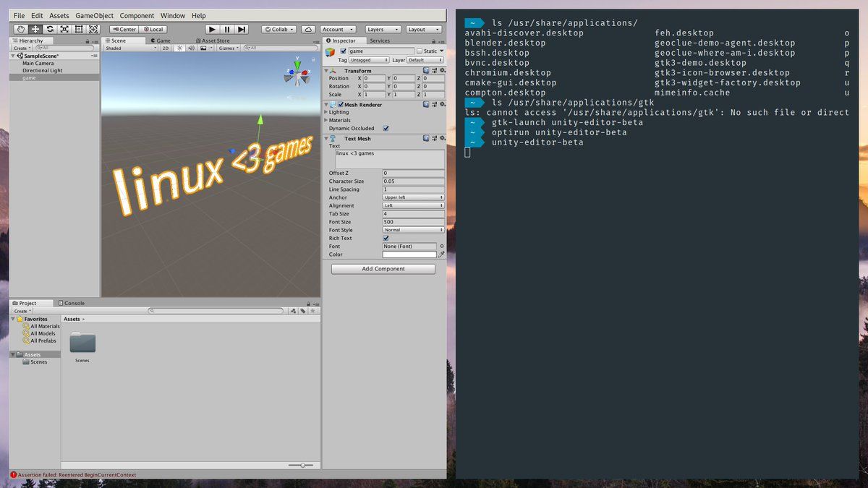This screenshot has width=868, height=488.
Task: Open the Font Style dropdown
Action: click(x=413, y=230)
